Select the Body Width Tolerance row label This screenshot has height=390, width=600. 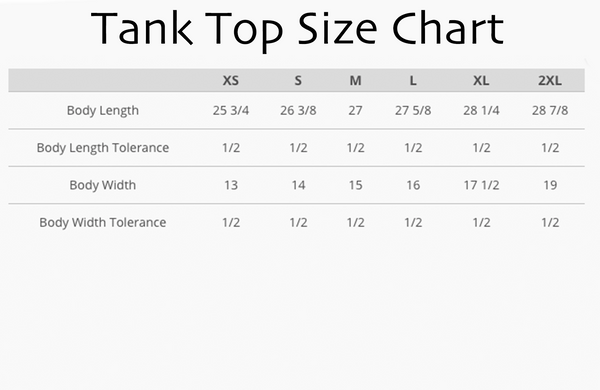pos(103,222)
